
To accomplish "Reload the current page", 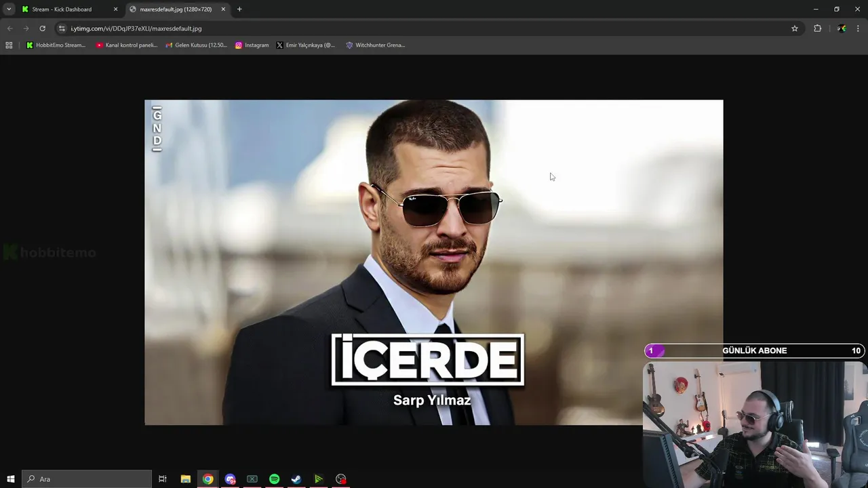I will coord(42,28).
